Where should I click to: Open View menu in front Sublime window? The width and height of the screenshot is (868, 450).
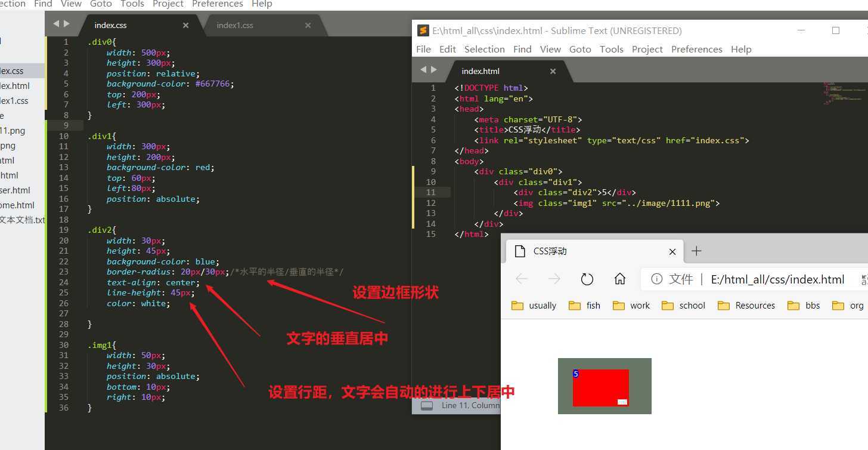click(550, 50)
